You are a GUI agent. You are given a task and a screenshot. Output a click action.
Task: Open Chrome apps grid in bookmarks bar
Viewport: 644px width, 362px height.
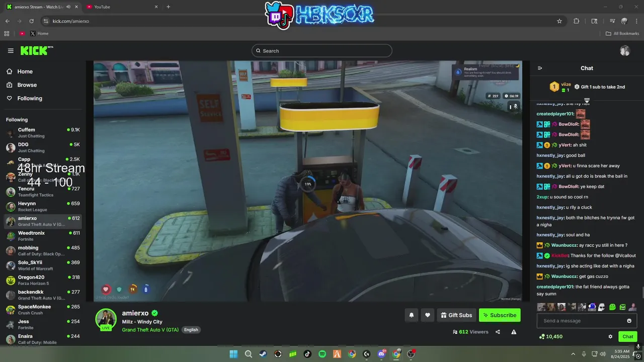pyautogui.click(x=7, y=34)
